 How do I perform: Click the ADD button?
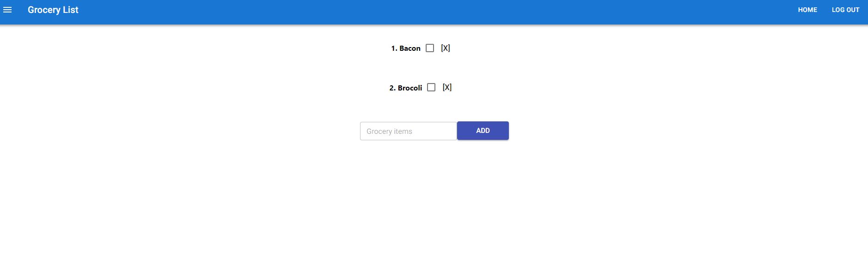pos(483,131)
